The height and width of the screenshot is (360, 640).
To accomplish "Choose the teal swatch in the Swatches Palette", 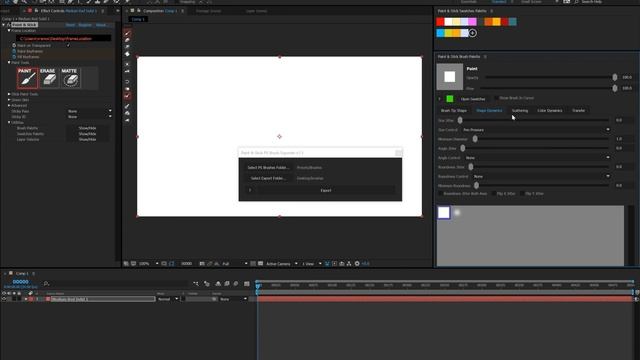I will (x=512, y=22).
